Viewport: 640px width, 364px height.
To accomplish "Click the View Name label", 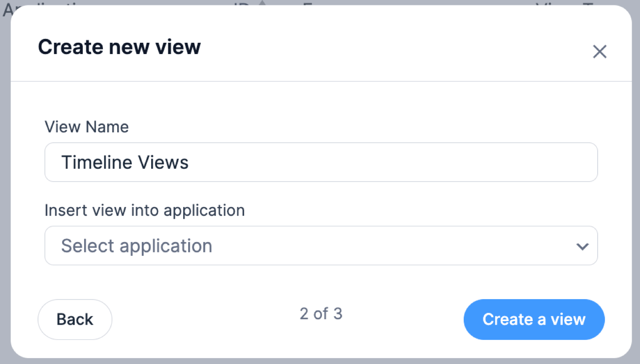I will click(x=87, y=126).
